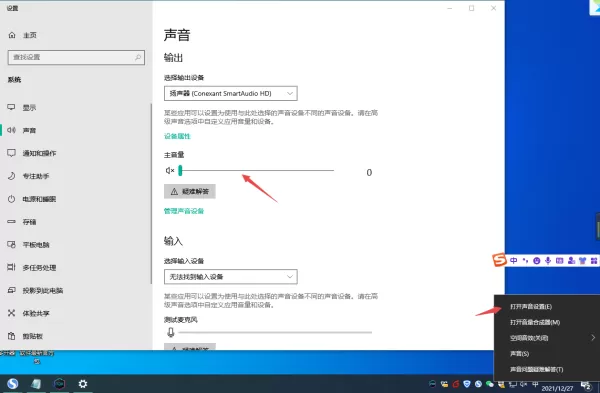Click the WeChat icon in system tray
This screenshot has height=393, width=600.
(489, 384)
